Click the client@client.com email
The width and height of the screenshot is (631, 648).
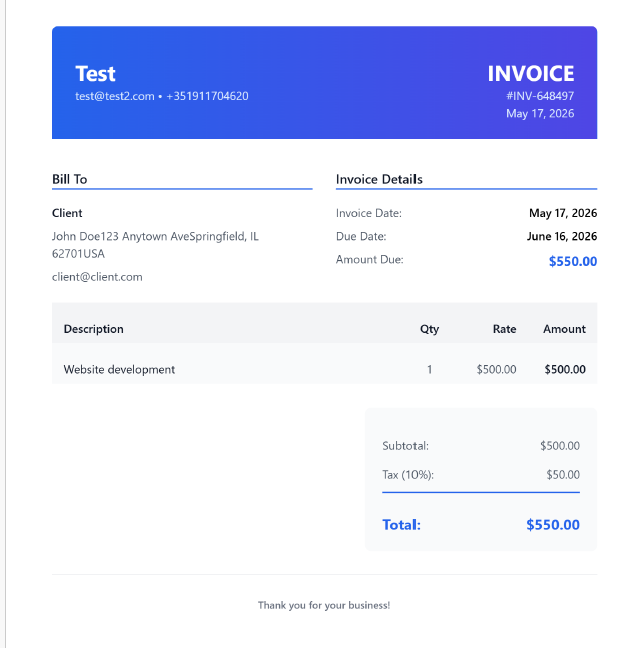click(97, 277)
